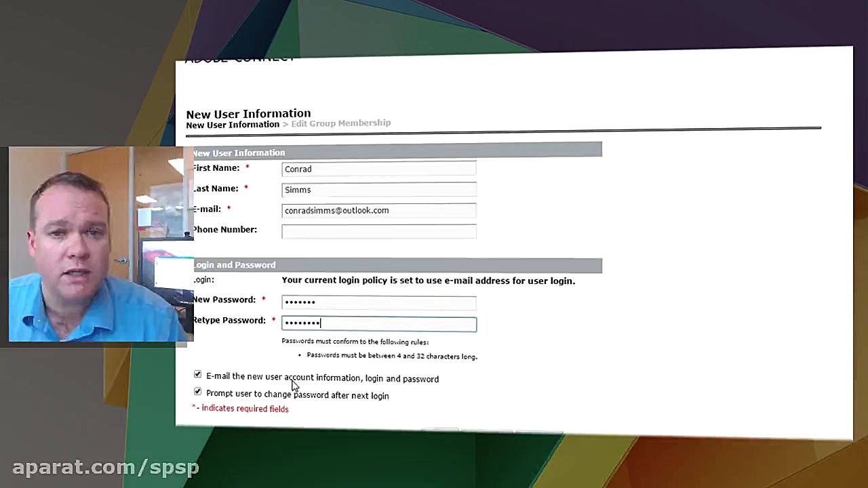The width and height of the screenshot is (868, 488).
Task: Click the Login and Password section header
Action: pyautogui.click(x=235, y=264)
